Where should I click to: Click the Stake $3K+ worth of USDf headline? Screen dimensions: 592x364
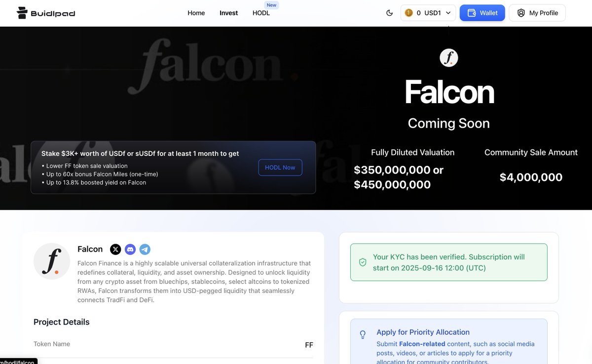(140, 153)
